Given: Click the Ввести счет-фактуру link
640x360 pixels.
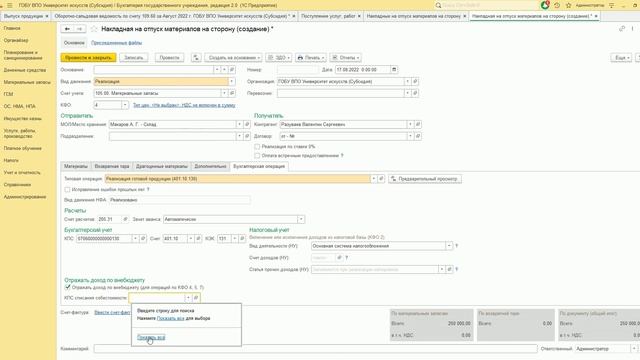Looking at the screenshot, I should (x=113, y=313).
